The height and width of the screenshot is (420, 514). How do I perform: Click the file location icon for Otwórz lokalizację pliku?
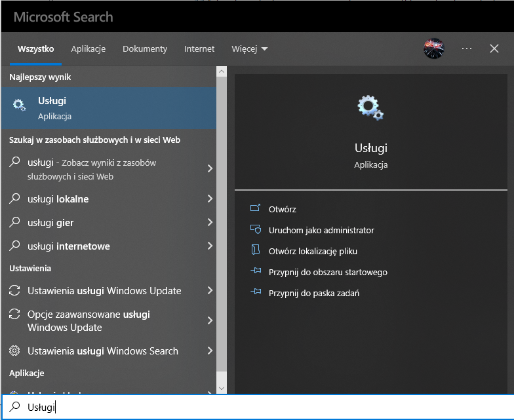click(x=256, y=250)
